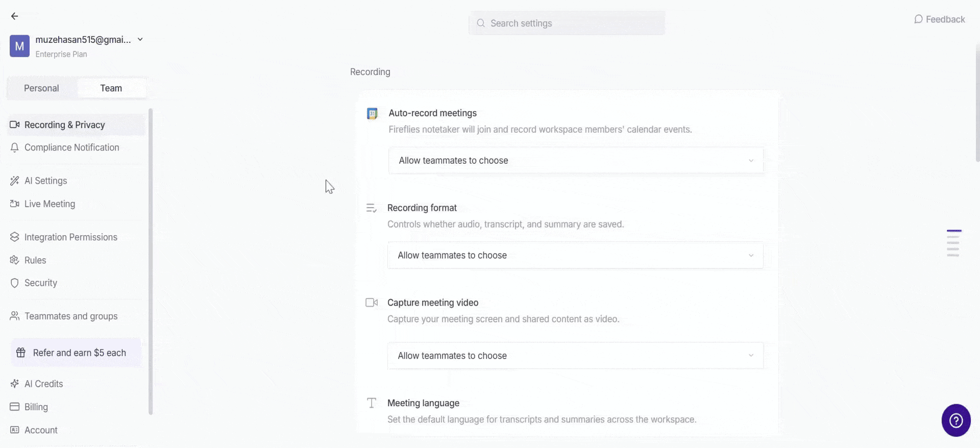This screenshot has height=448, width=980.
Task: Click the Recording format list icon
Action: pyautogui.click(x=372, y=208)
